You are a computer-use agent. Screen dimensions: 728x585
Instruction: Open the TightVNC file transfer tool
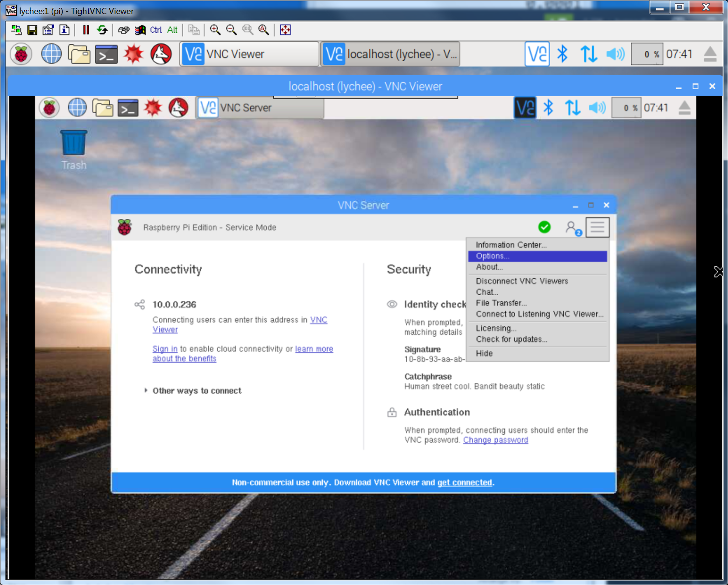pyautogui.click(x=194, y=30)
